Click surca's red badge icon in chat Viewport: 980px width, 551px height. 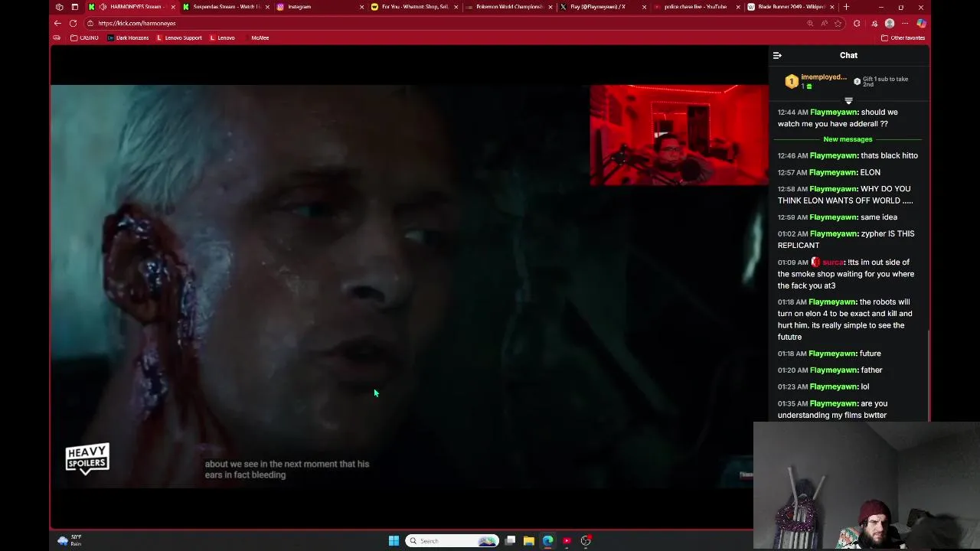click(x=815, y=262)
